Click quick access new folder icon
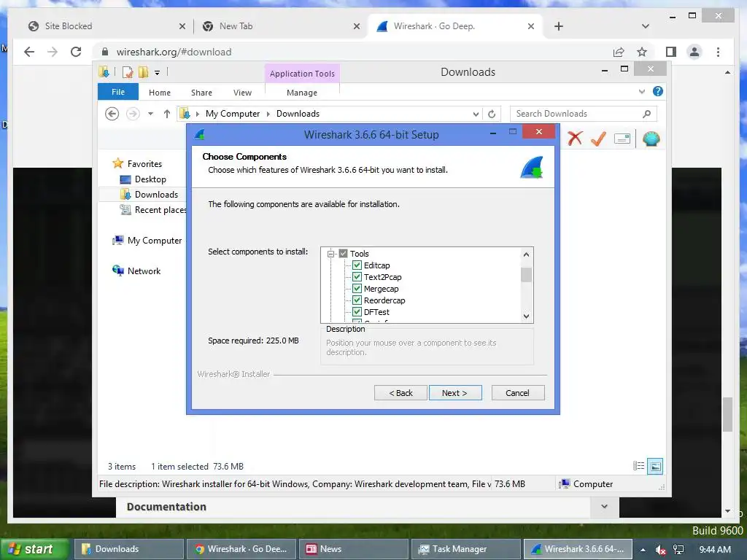This screenshot has height=560, width=747. [144, 72]
